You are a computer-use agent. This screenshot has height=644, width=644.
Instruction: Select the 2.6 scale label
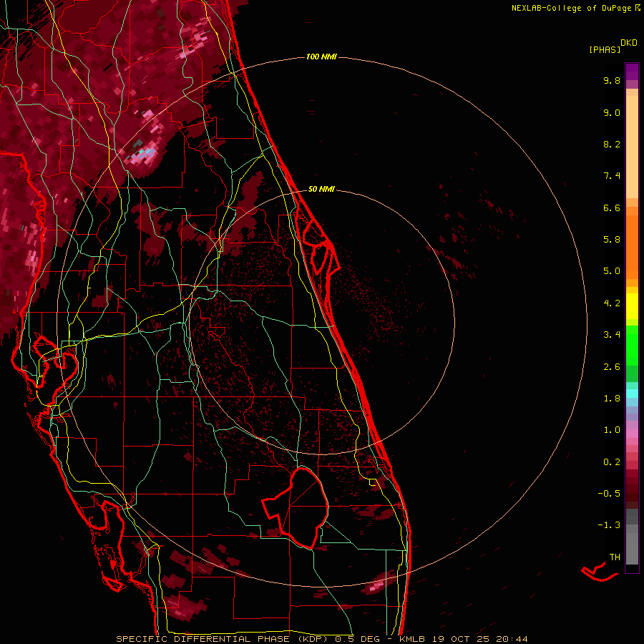pyautogui.click(x=612, y=367)
